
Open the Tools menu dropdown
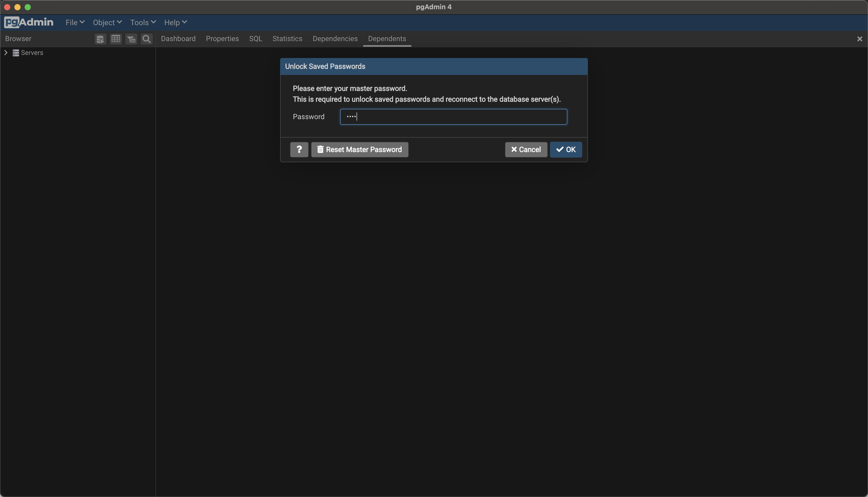point(143,23)
